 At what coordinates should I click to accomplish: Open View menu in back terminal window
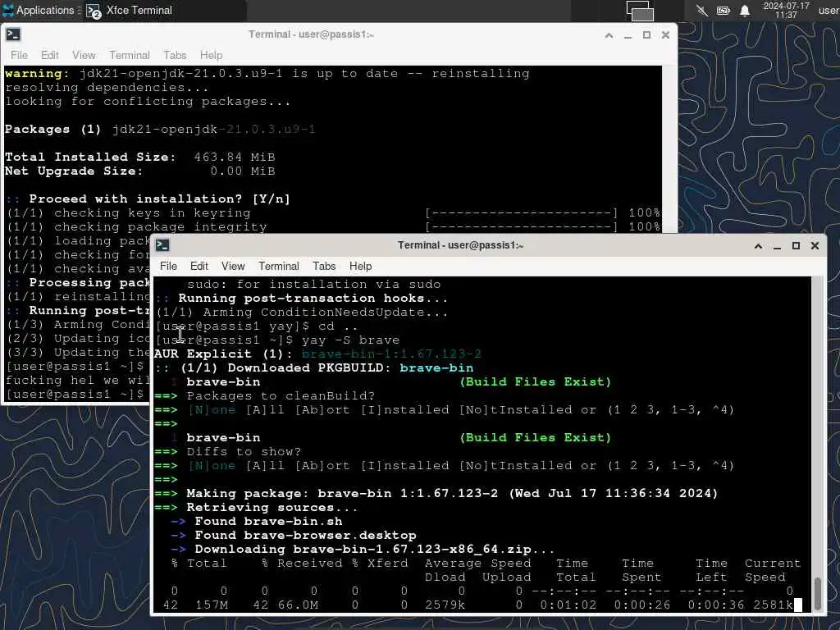[84, 55]
